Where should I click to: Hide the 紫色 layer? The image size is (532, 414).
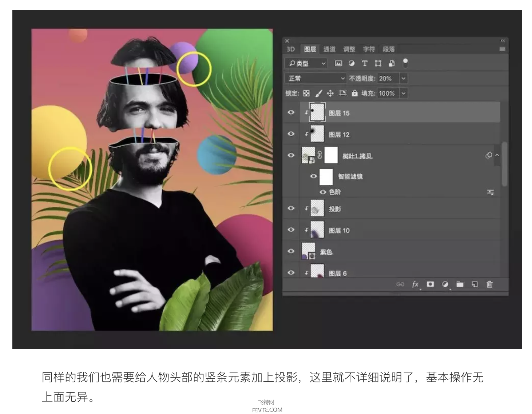point(291,251)
